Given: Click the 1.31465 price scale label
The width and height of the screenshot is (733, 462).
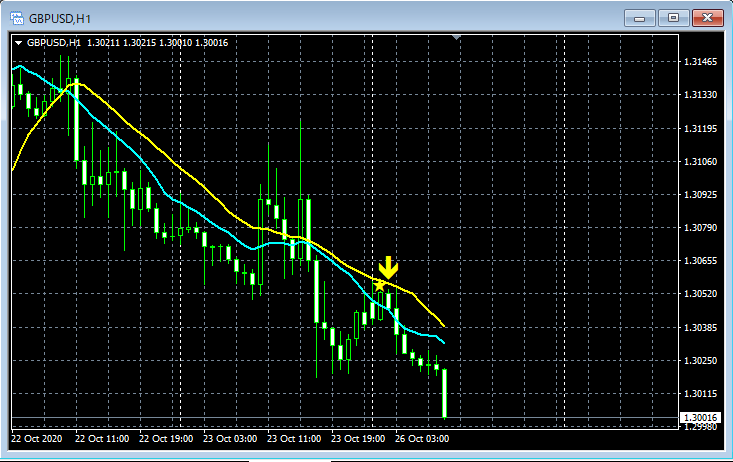Looking at the screenshot, I should [x=700, y=62].
